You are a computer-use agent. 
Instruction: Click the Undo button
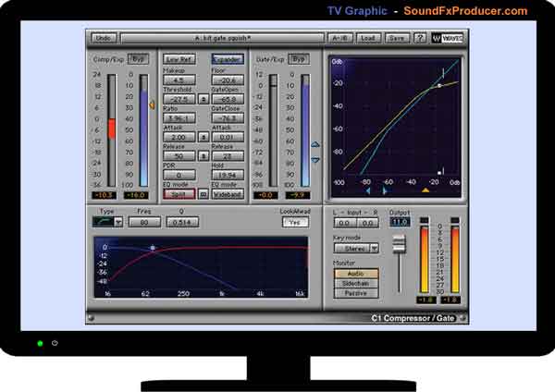pos(104,38)
